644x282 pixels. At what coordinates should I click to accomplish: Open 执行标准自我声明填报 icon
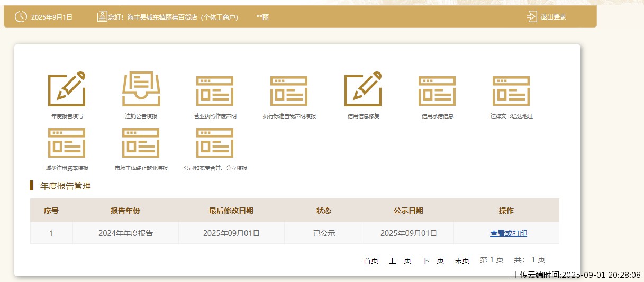[289, 91]
